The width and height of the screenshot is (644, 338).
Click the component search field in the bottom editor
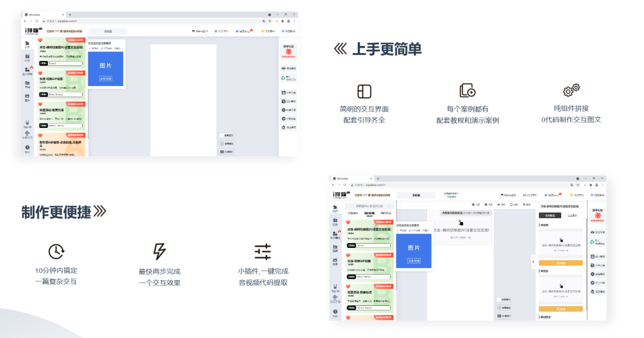pos(370,205)
